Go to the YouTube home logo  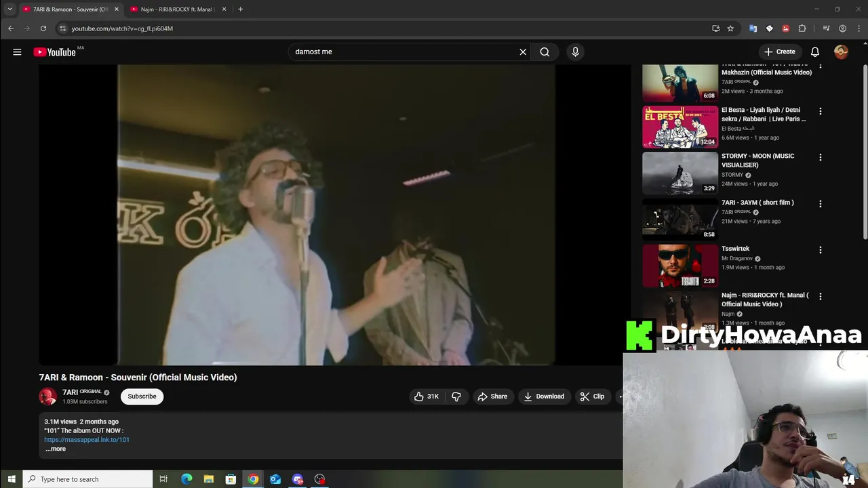tap(55, 52)
